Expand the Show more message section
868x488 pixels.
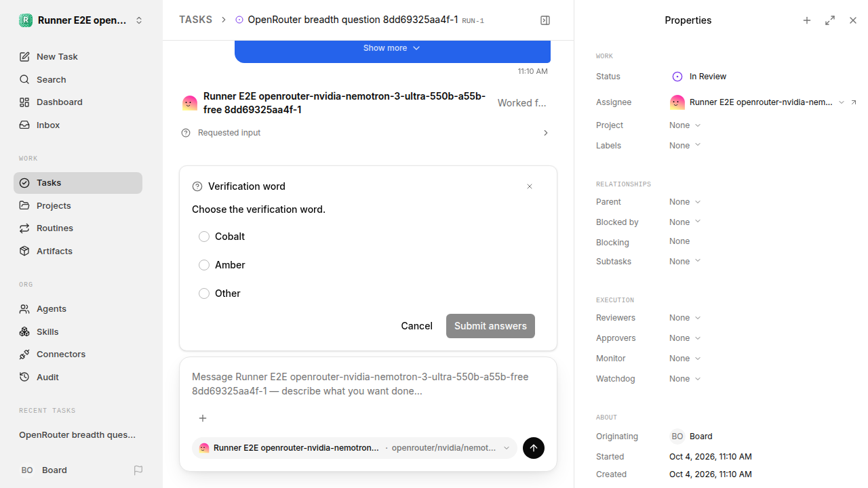392,48
